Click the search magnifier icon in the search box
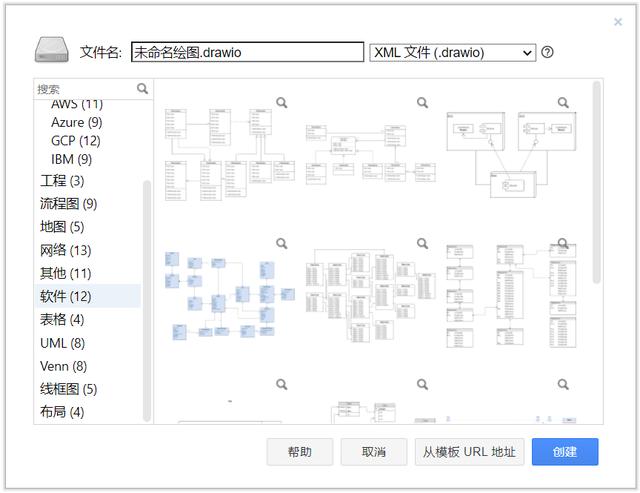Screen dimensions: 640x493 [x=143, y=89]
